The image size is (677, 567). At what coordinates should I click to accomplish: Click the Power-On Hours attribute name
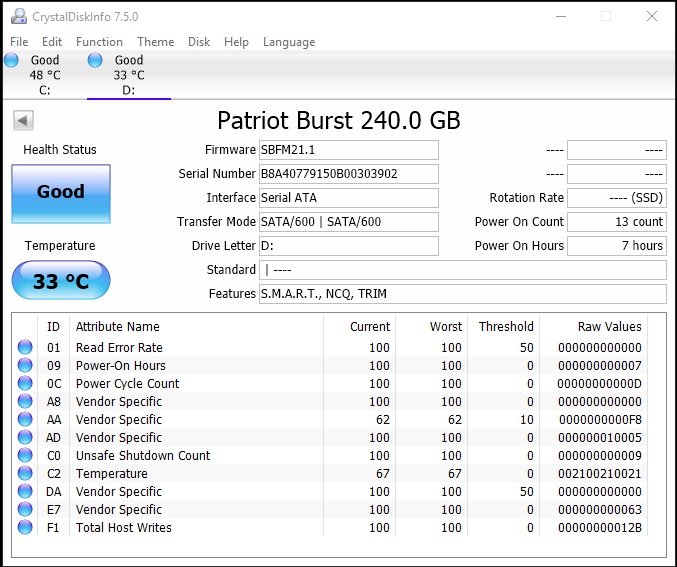coord(120,365)
